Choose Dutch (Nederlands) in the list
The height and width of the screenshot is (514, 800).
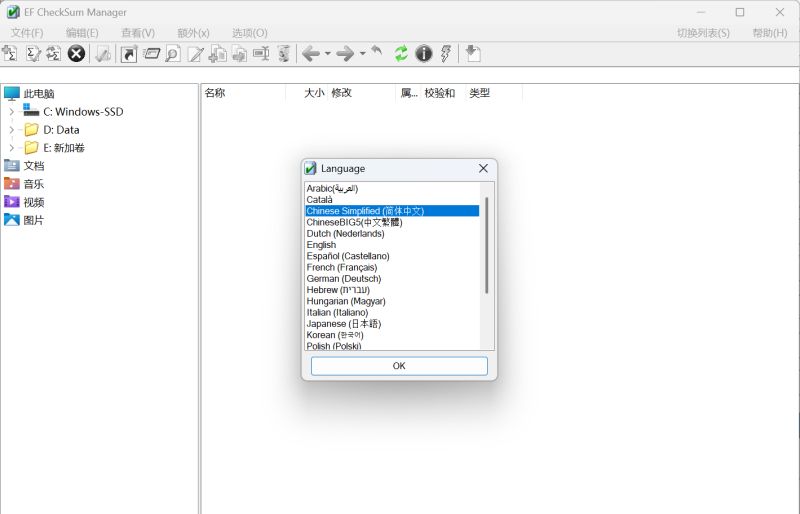click(392, 233)
